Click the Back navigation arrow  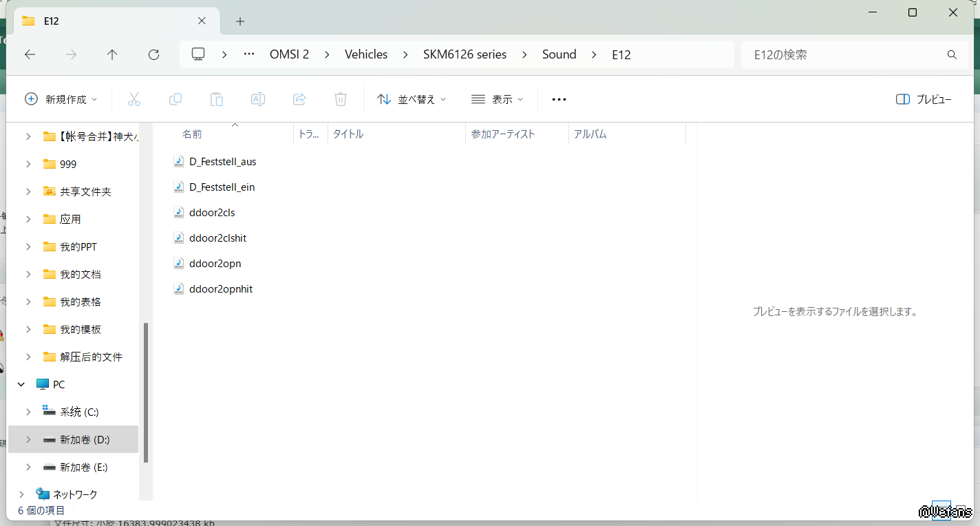[x=30, y=54]
